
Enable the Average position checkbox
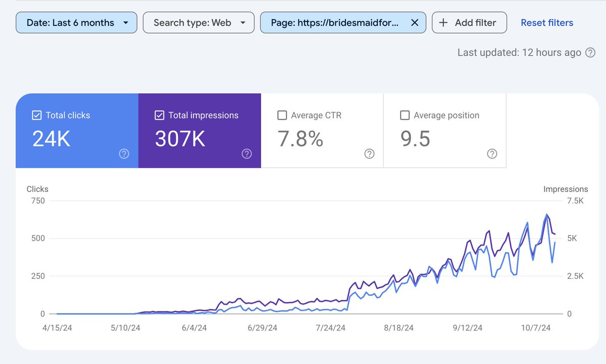coord(405,116)
